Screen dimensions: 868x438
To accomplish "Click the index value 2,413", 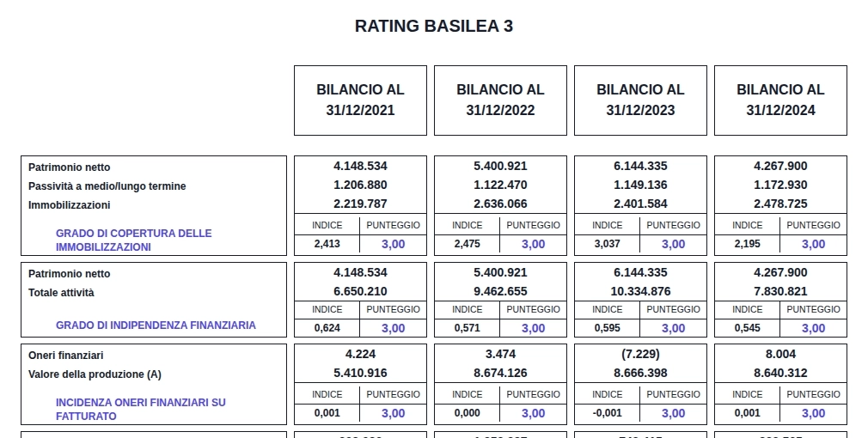I will pos(327,244).
